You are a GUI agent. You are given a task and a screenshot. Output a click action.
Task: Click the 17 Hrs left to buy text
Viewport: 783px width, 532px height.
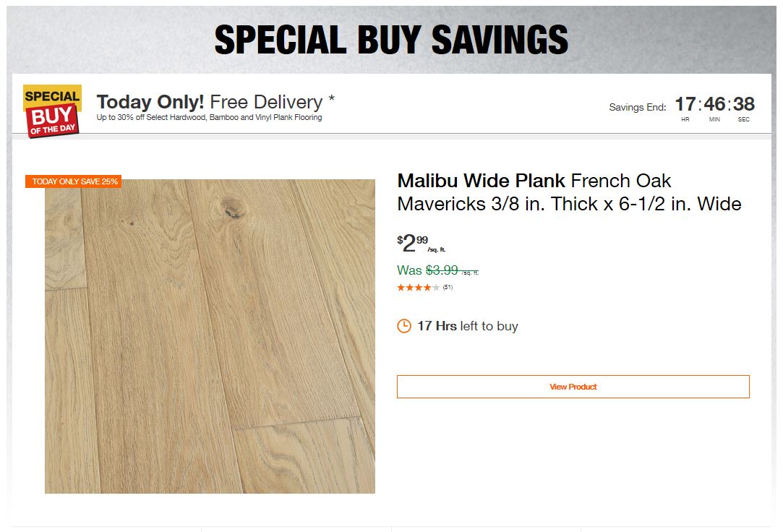click(467, 326)
